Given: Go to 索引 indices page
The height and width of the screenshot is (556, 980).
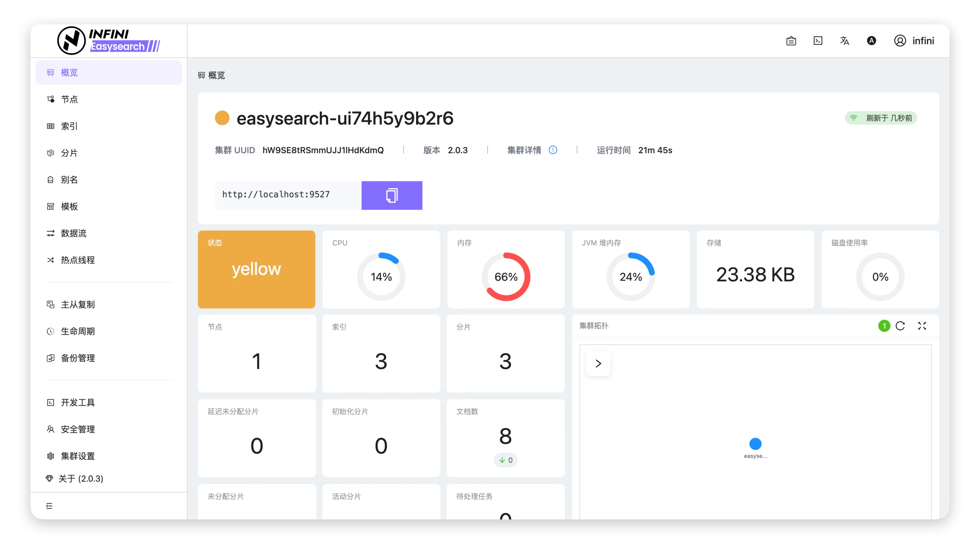Looking at the screenshot, I should coord(69,126).
